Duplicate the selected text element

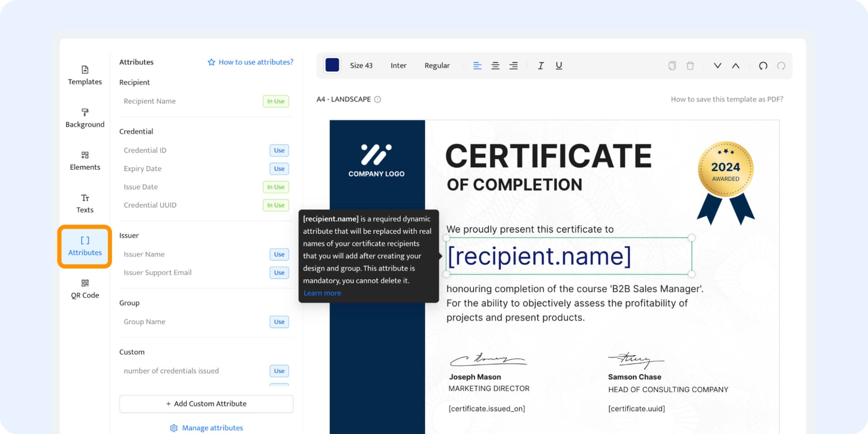672,66
